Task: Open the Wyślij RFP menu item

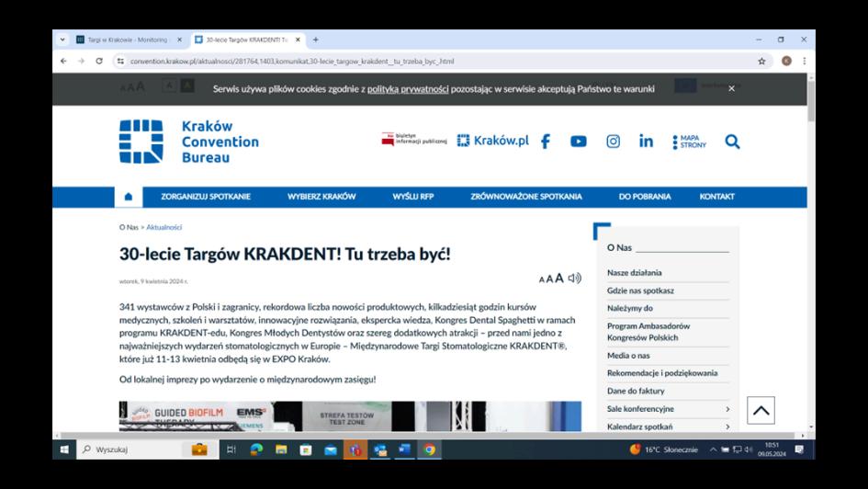Action: tap(413, 197)
